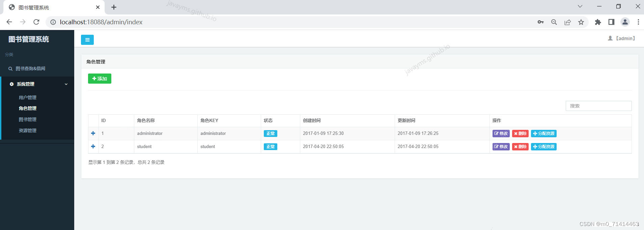Select 角色管理 in the sidebar
The image size is (644, 230).
[28, 108]
